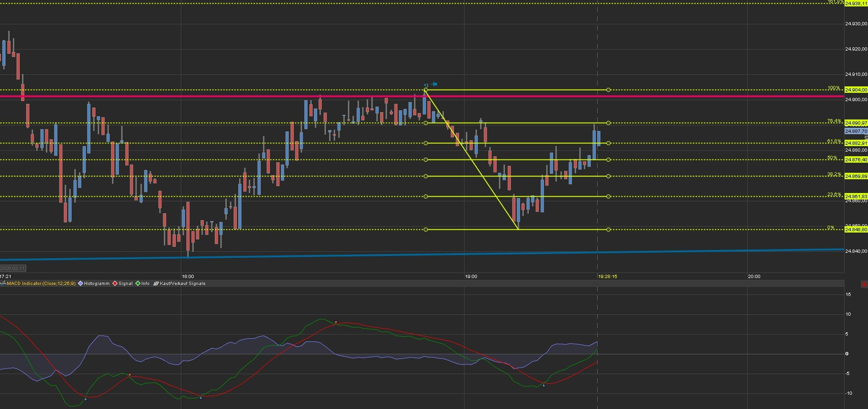868x409 pixels.
Task: Click the 19:28:15 crosshair time marker
Action: click(607, 277)
